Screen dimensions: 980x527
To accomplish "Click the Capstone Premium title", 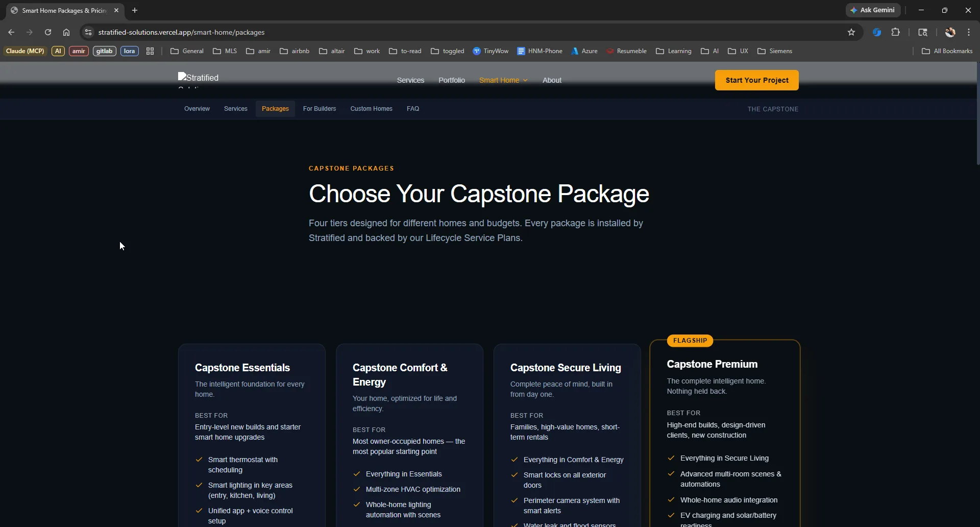I will (x=712, y=364).
